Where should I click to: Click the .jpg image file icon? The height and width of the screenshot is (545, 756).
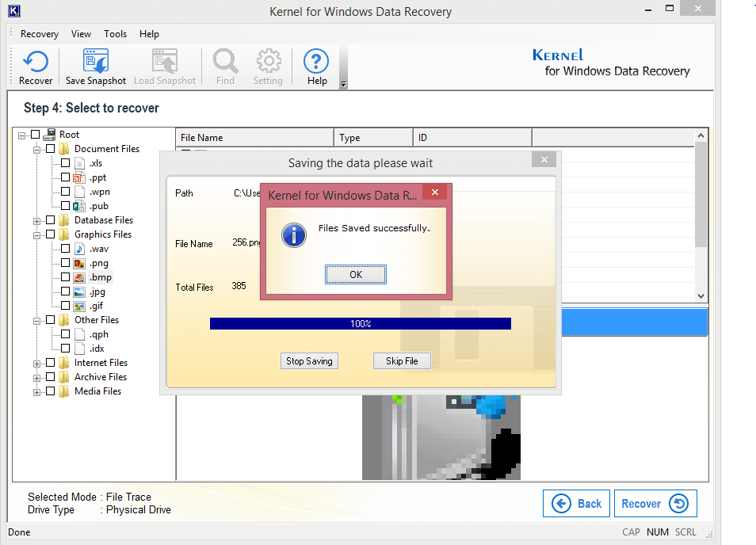point(79,292)
